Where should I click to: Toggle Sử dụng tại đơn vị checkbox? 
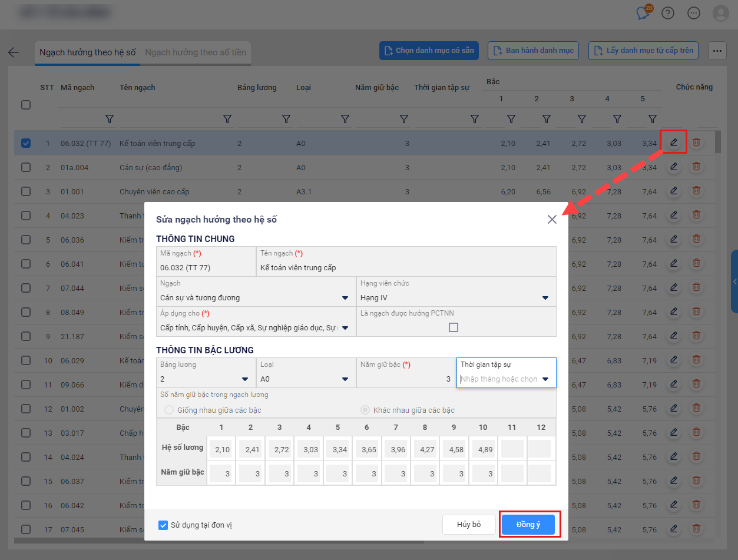pyautogui.click(x=163, y=525)
